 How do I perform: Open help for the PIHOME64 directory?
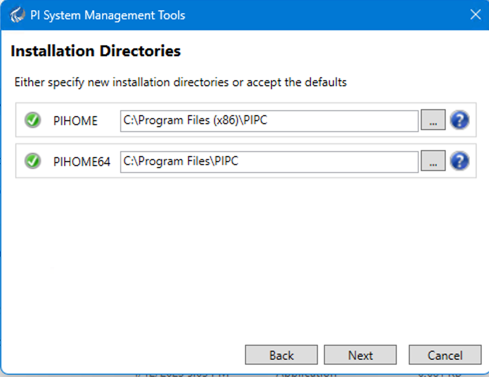(460, 161)
